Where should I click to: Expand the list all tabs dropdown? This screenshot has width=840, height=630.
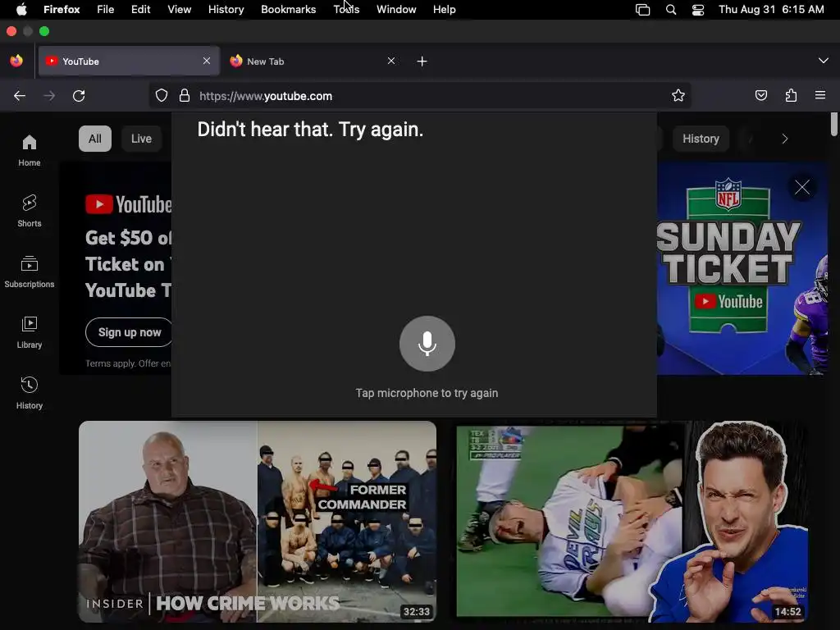(824, 61)
